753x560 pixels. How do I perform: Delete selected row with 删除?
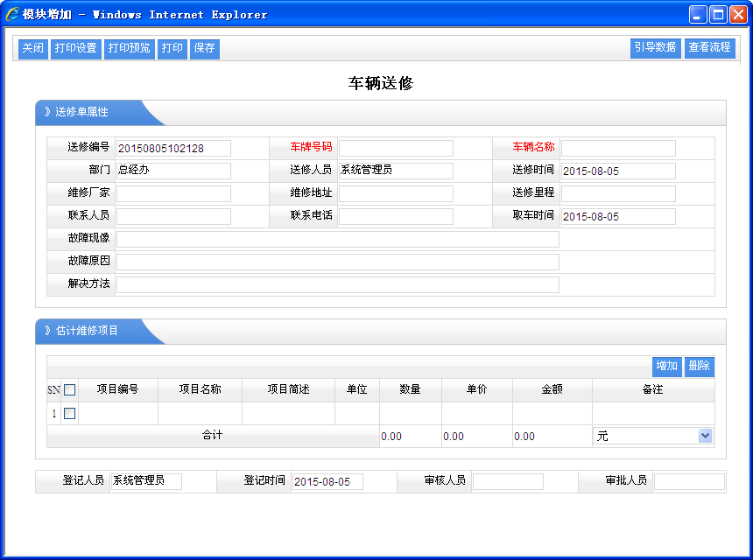click(x=699, y=367)
